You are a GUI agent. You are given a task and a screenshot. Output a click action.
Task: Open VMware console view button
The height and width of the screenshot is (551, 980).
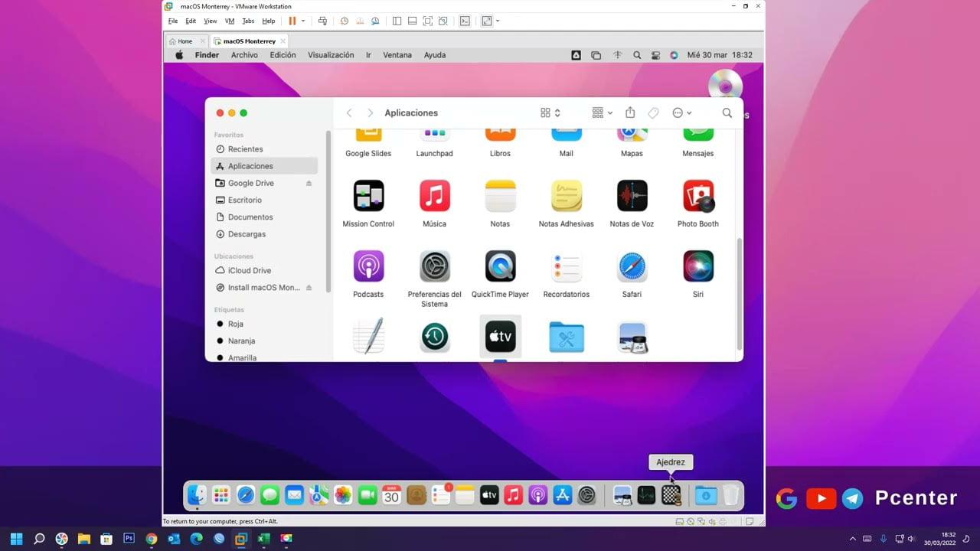tap(465, 21)
